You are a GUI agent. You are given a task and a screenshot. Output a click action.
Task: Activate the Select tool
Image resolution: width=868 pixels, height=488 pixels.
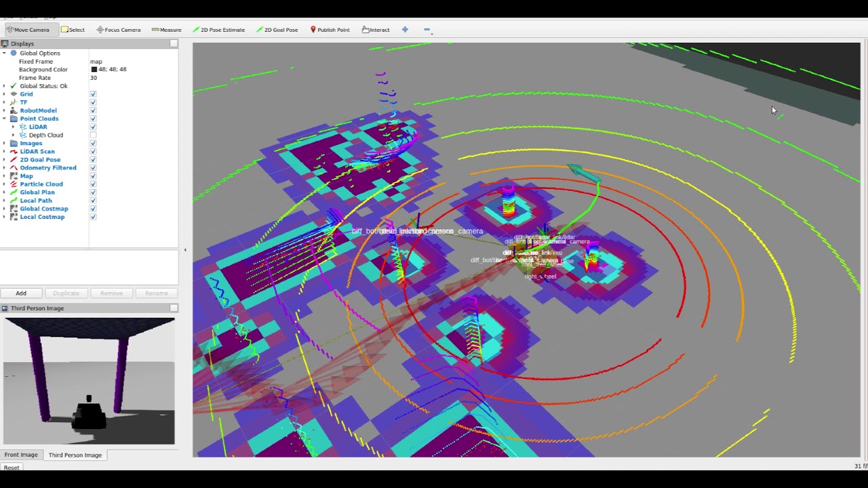click(73, 30)
